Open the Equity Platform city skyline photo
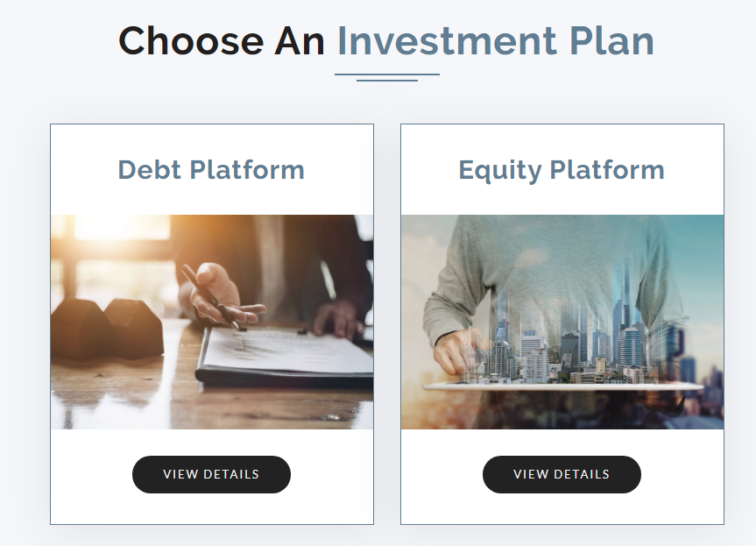Screen dimensions: 756x546 [562, 322]
